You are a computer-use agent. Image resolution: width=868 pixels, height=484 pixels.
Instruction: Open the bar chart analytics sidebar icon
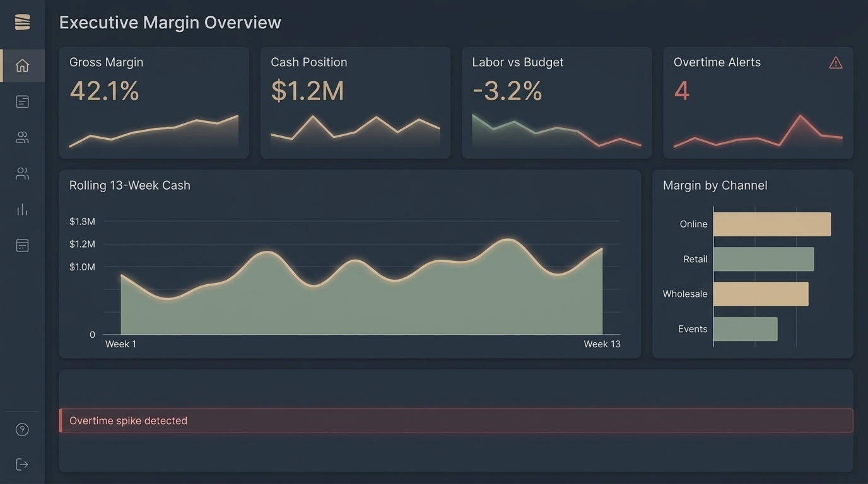point(22,209)
